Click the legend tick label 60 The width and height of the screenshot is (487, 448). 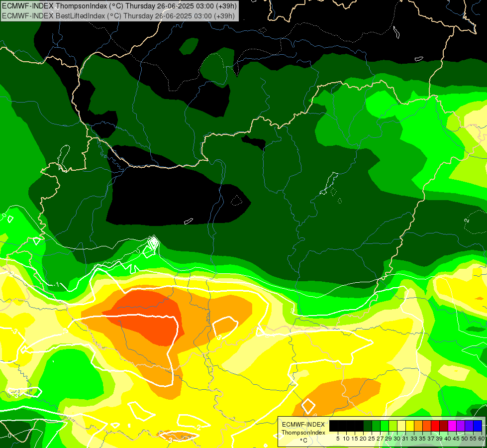[x=482, y=439]
